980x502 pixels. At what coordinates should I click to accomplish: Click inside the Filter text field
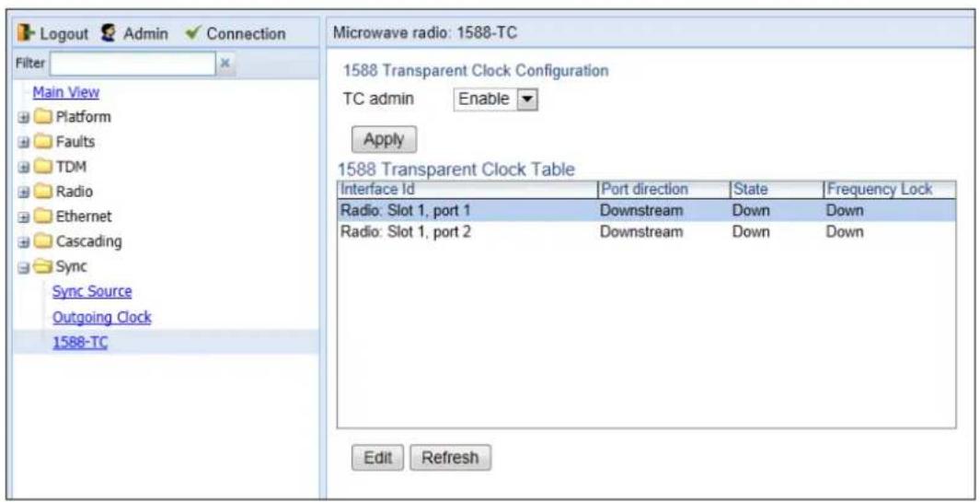133,64
